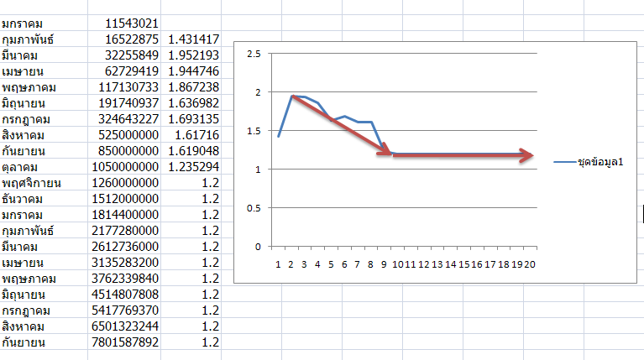Select the cell with value 7801587892

(x=124, y=342)
